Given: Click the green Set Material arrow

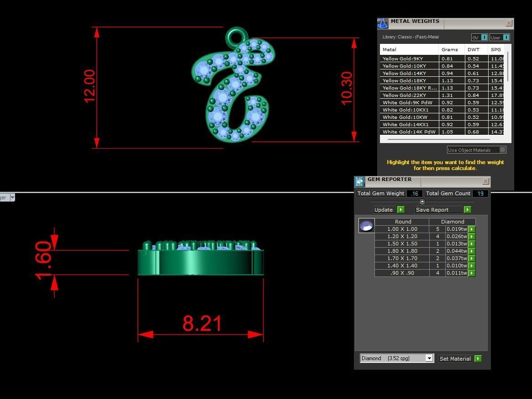Looking at the screenshot, I should (x=478, y=359).
